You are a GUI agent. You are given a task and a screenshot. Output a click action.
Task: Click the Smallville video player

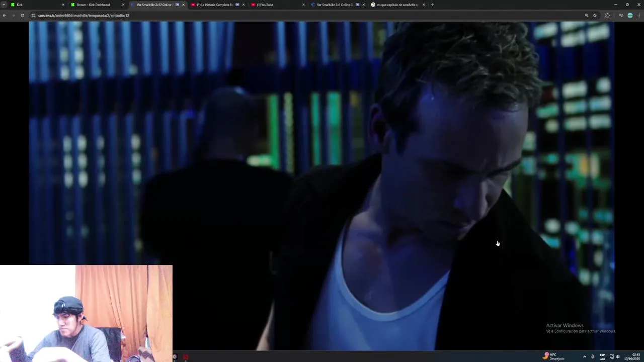(321, 186)
